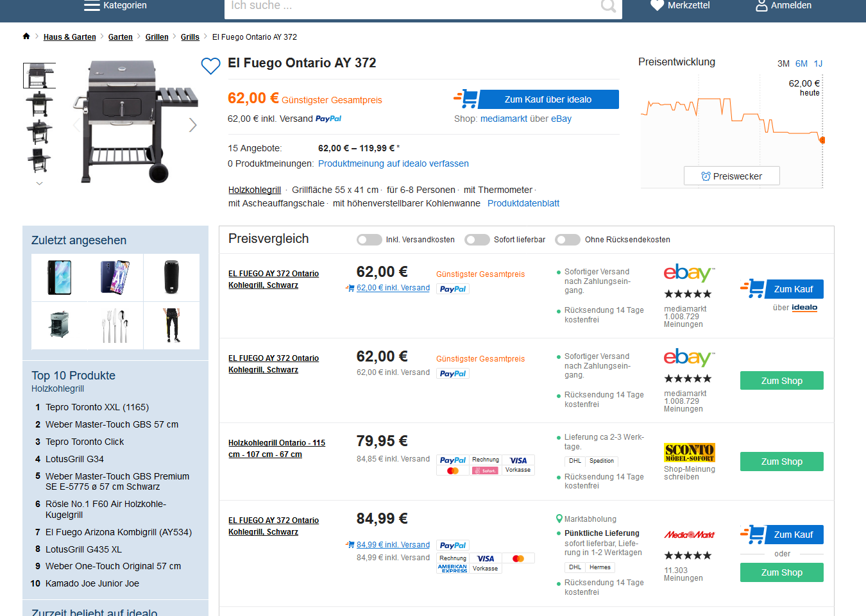This screenshot has width=866, height=616.
Task: Click the Anmelden user icon
Action: [x=761, y=6]
